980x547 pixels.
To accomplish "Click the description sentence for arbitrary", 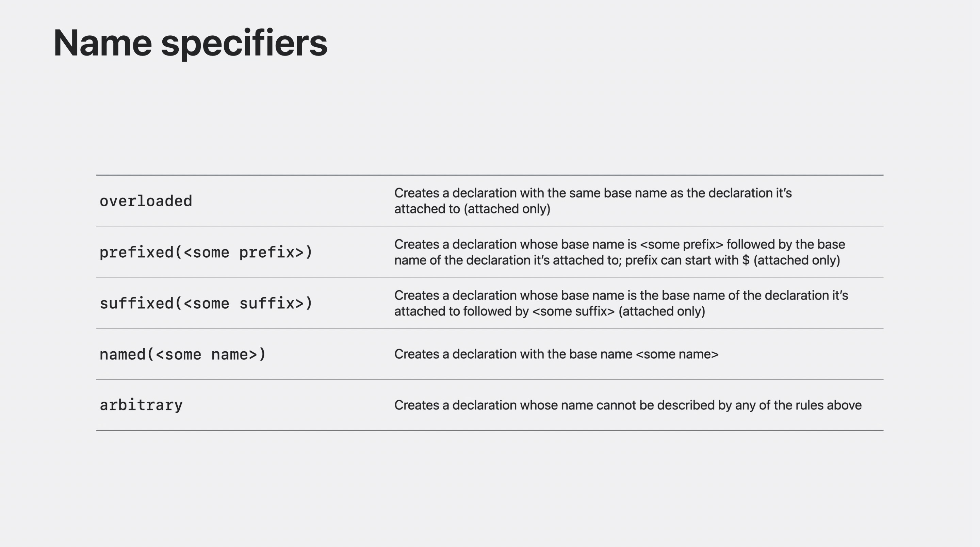I will click(628, 405).
